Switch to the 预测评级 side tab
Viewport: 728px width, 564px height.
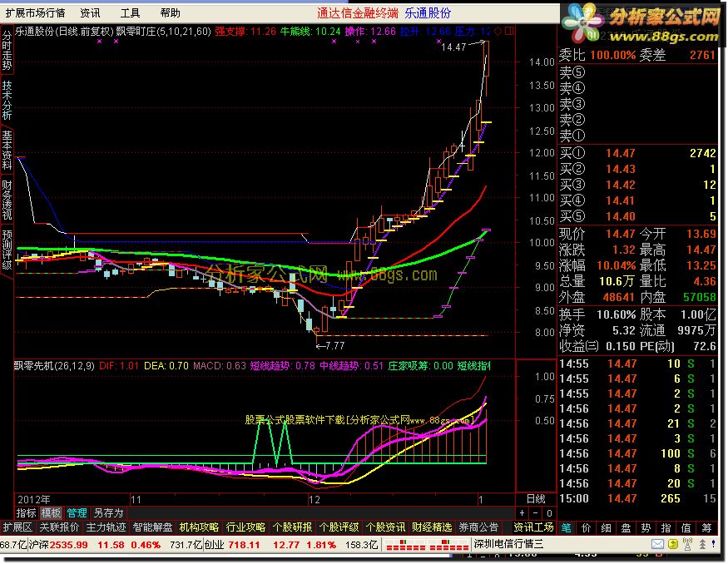pos(7,250)
